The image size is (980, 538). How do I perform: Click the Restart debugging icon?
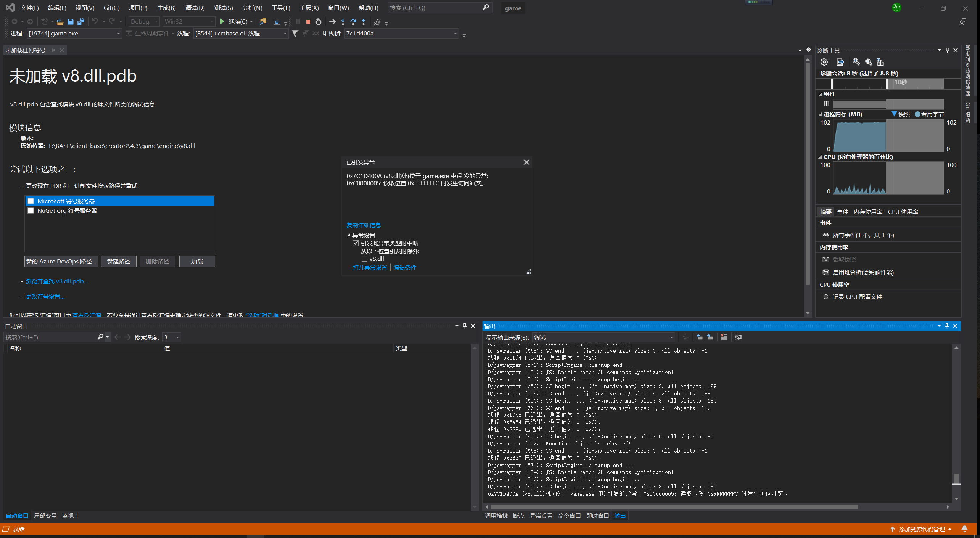click(319, 22)
